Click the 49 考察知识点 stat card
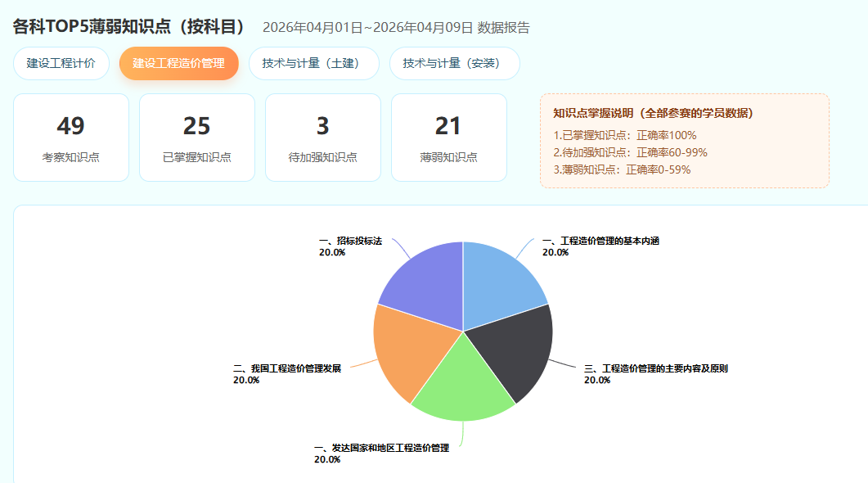The width and height of the screenshot is (868, 483). pyautogui.click(x=71, y=138)
